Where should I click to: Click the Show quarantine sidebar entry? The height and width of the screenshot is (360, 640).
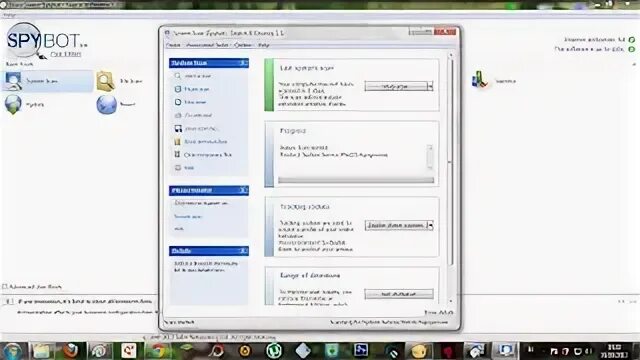point(200,142)
